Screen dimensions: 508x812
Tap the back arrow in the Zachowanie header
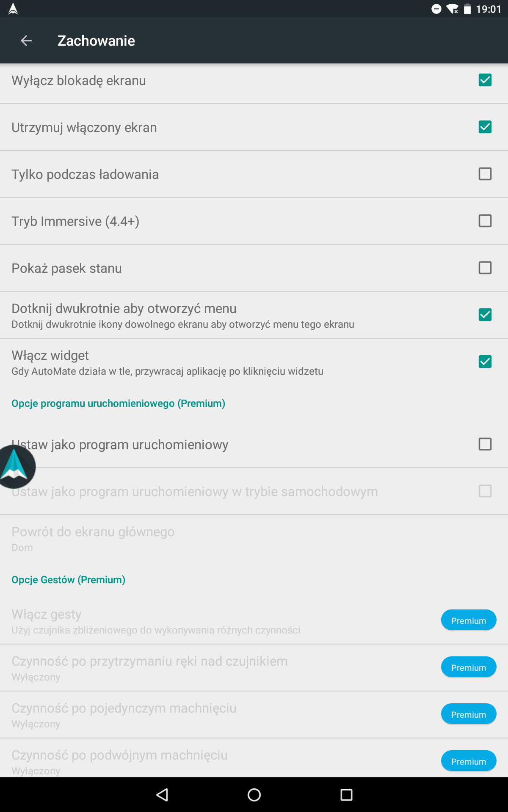26,41
